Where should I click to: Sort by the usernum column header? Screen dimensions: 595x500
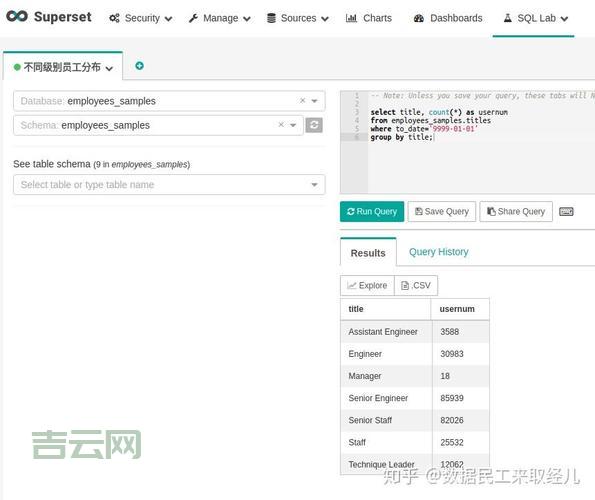tap(460, 309)
